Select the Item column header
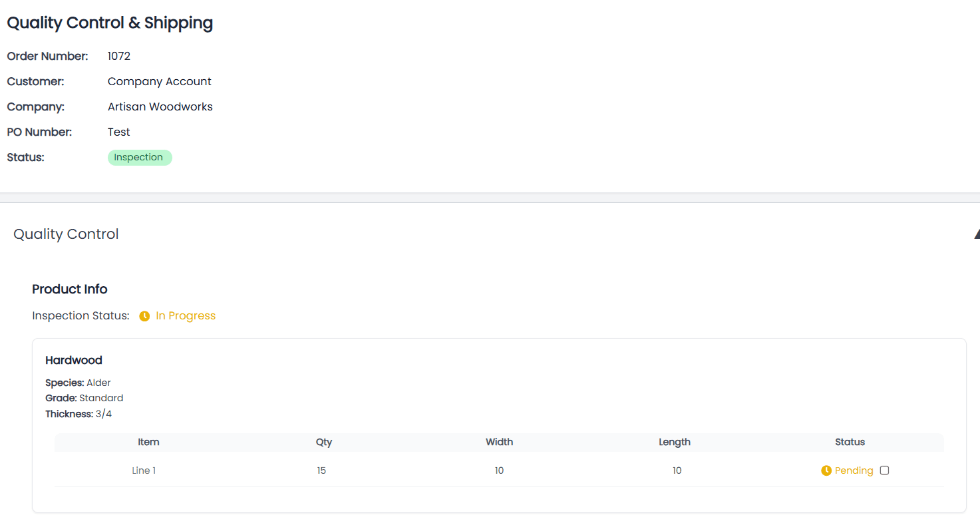Viewport: 980px width, 523px height. [x=148, y=442]
